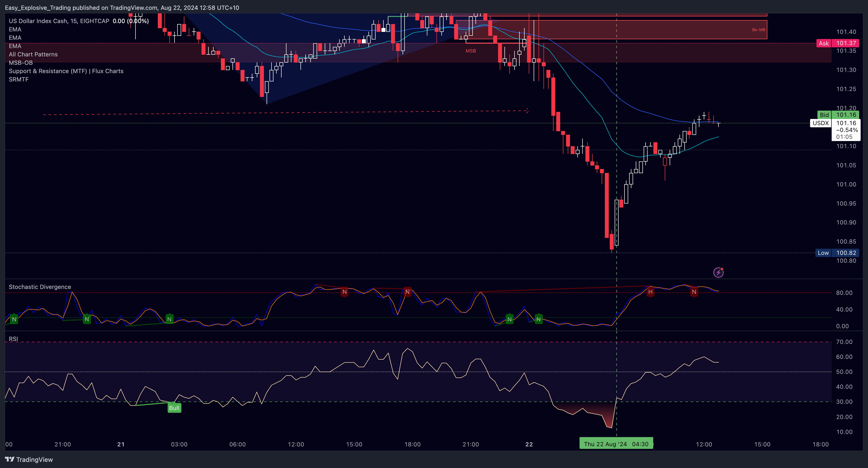This screenshot has width=868, height=468.
Task: Click the 100.80 price axis value
Action: tap(846, 261)
